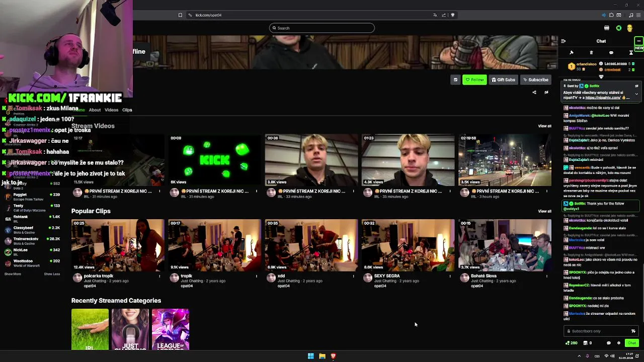Click the Kick search field
Screen dimensions: 644x362
322,28
